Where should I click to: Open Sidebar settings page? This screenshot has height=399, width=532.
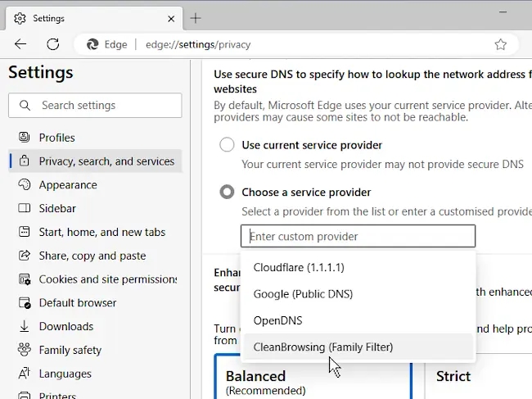[95, 208]
